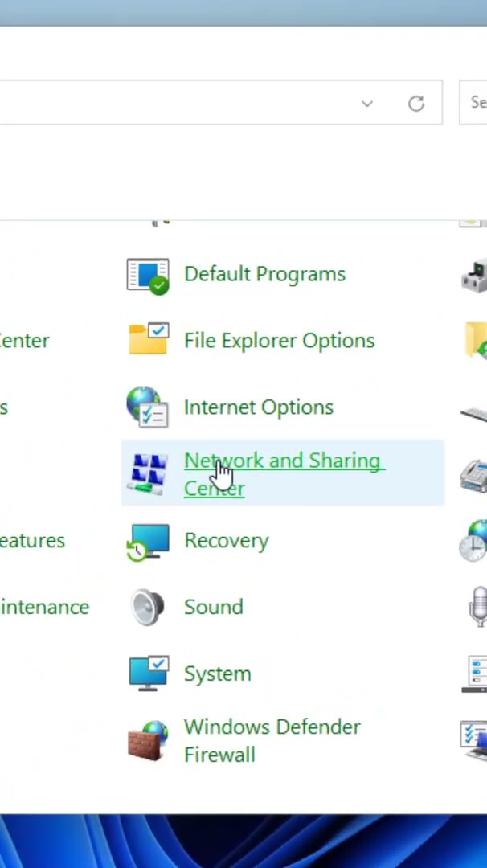Viewport: 487px width, 868px height.
Task: Click the cut-off 'eatures' link at left
Action: [x=32, y=540]
